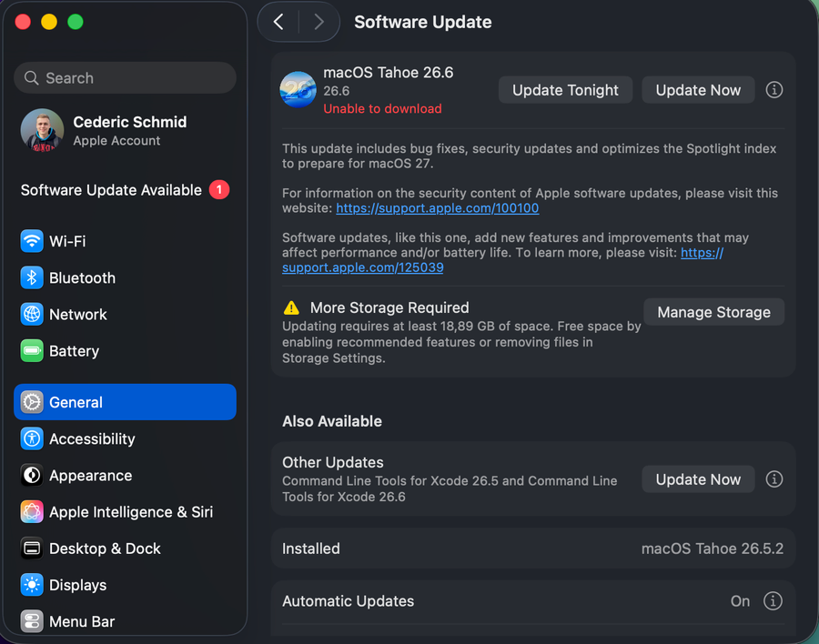This screenshot has width=819, height=644.
Task: Click Update Now for Other Updates
Action: [x=698, y=479]
